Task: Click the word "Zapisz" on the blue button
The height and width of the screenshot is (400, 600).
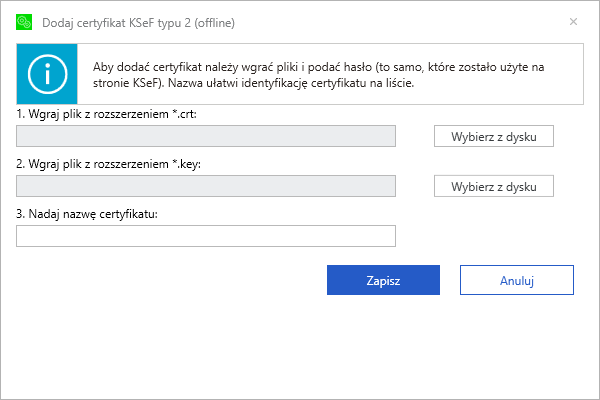Action: pos(383,281)
